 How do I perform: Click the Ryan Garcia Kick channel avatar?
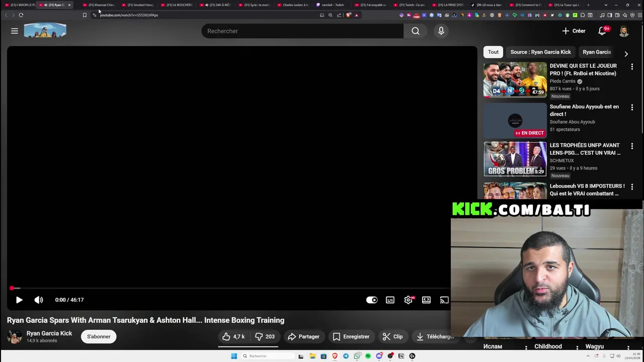pyautogui.click(x=15, y=336)
